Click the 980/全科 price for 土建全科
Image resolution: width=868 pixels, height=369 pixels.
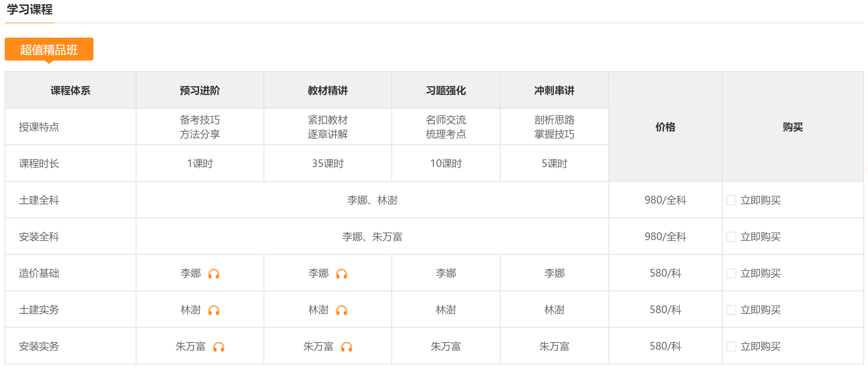click(665, 200)
